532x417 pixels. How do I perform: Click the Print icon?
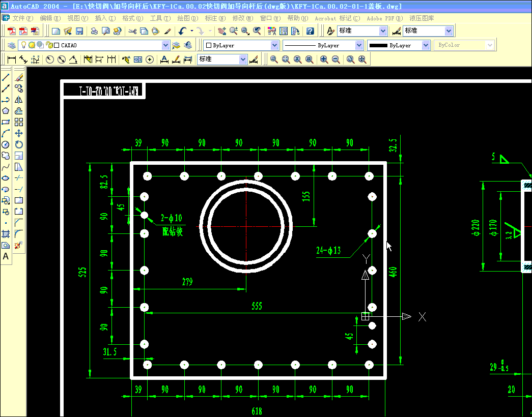click(x=94, y=31)
